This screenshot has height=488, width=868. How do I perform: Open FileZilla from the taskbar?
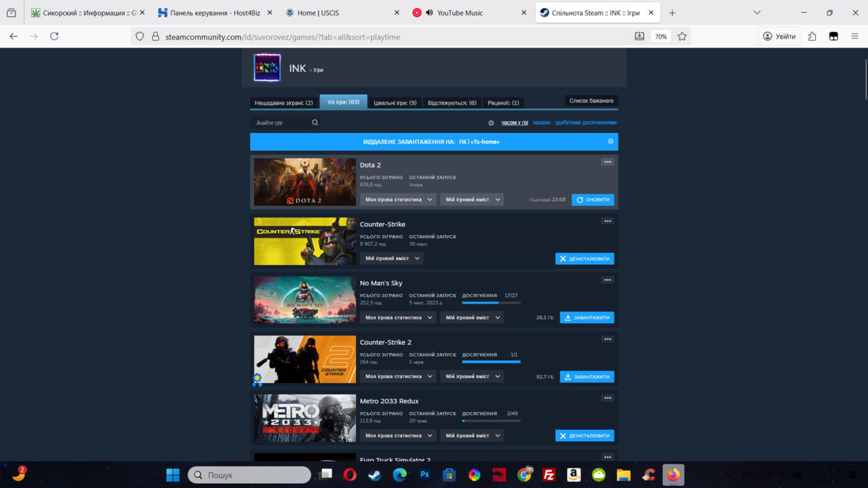click(549, 475)
